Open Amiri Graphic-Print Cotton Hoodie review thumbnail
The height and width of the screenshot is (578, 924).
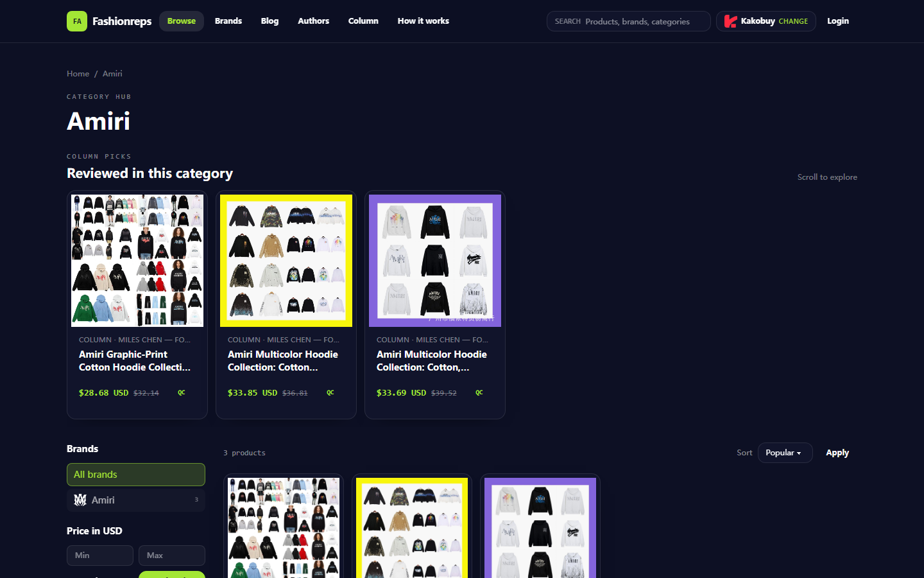click(x=137, y=261)
